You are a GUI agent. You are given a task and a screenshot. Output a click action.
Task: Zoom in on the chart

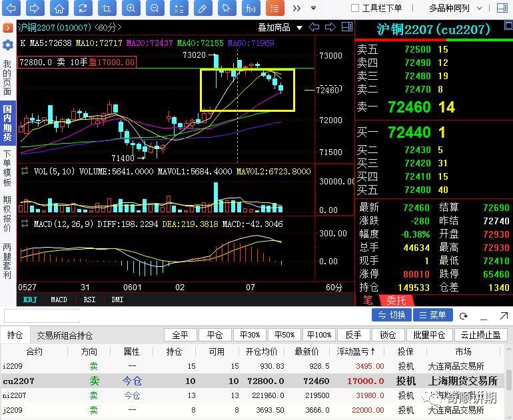coord(131,8)
